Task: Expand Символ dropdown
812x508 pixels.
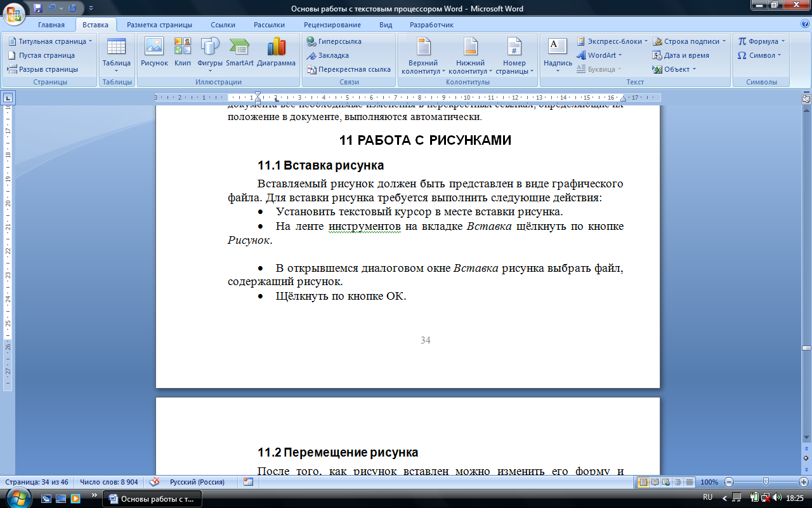Action: pos(780,55)
